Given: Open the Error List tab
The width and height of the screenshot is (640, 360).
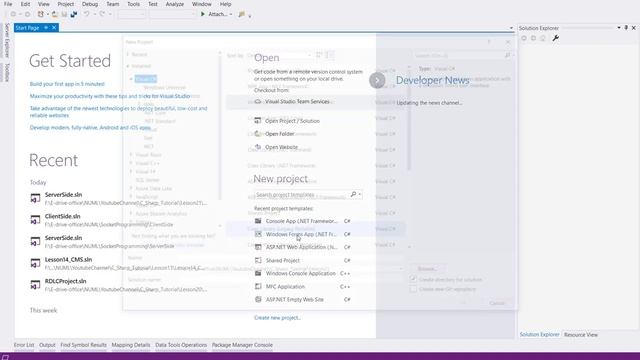Looking at the screenshot, I should click(24, 345).
